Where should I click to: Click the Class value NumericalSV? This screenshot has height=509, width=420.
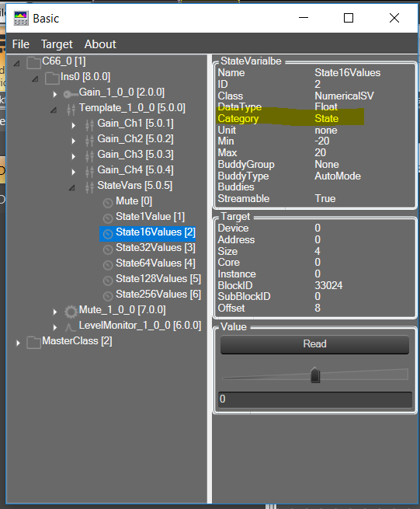[x=344, y=96]
